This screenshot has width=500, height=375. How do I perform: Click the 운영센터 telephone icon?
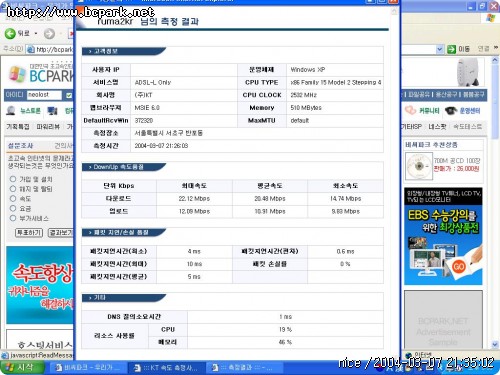pyautogui.click(x=451, y=110)
